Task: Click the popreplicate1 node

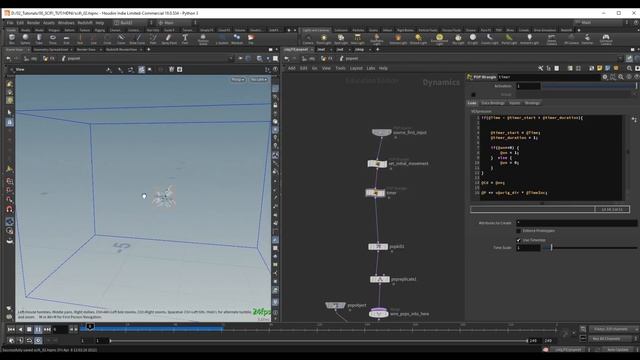Action: point(380,279)
